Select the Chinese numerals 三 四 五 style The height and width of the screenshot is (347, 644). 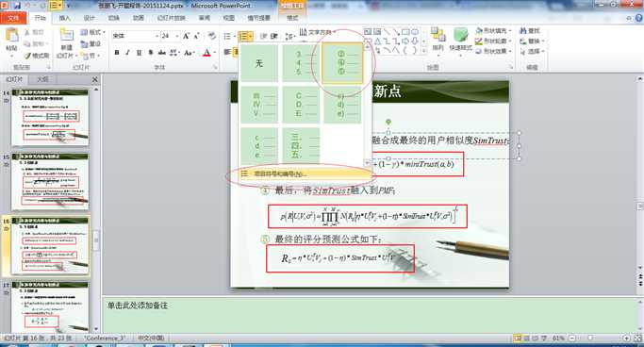301,146
